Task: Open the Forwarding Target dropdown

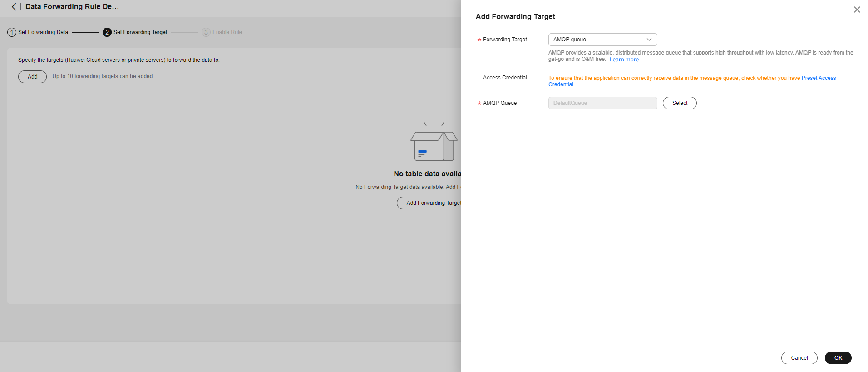Action: tap(602, 40)
